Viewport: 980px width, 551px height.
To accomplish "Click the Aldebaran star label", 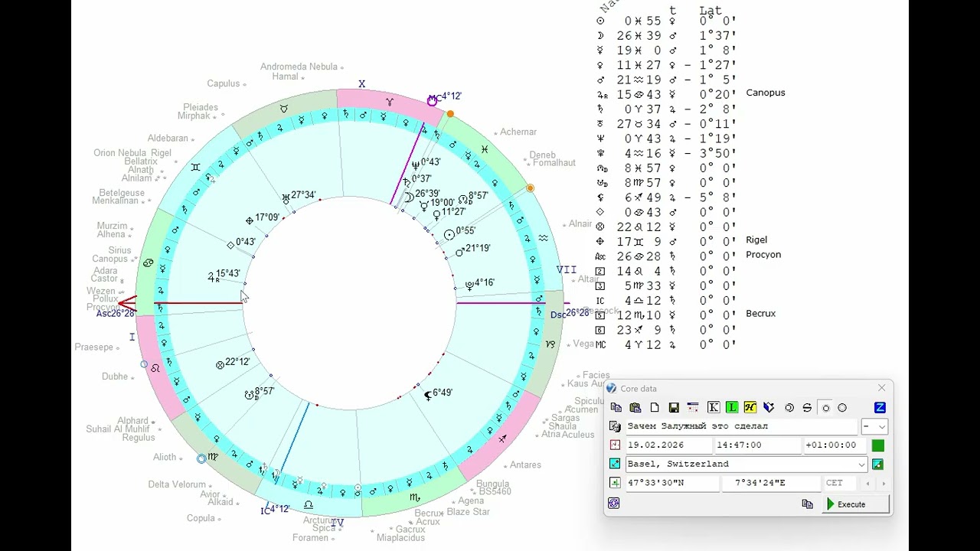I will point(168,139).
